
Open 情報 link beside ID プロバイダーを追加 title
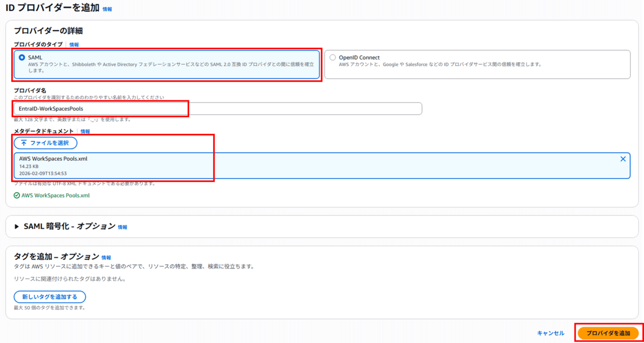(x=107, y=9)
